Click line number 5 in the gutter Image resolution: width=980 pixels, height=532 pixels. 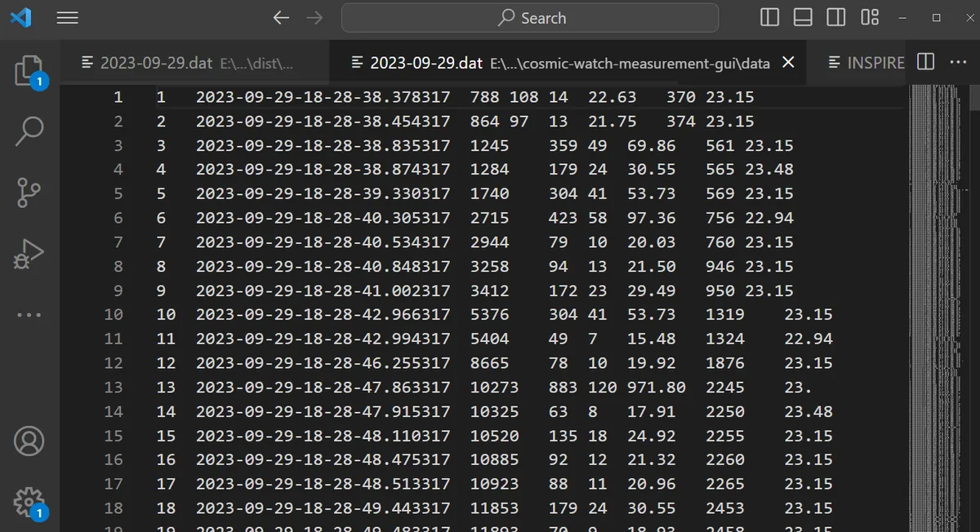click(x=118, y=193)
